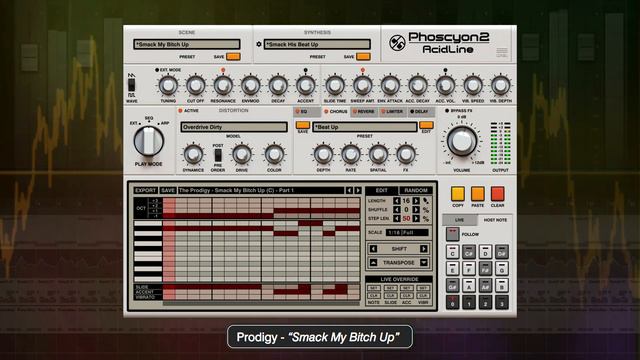Click the PASTE pattern button

[x=478, y=194]
